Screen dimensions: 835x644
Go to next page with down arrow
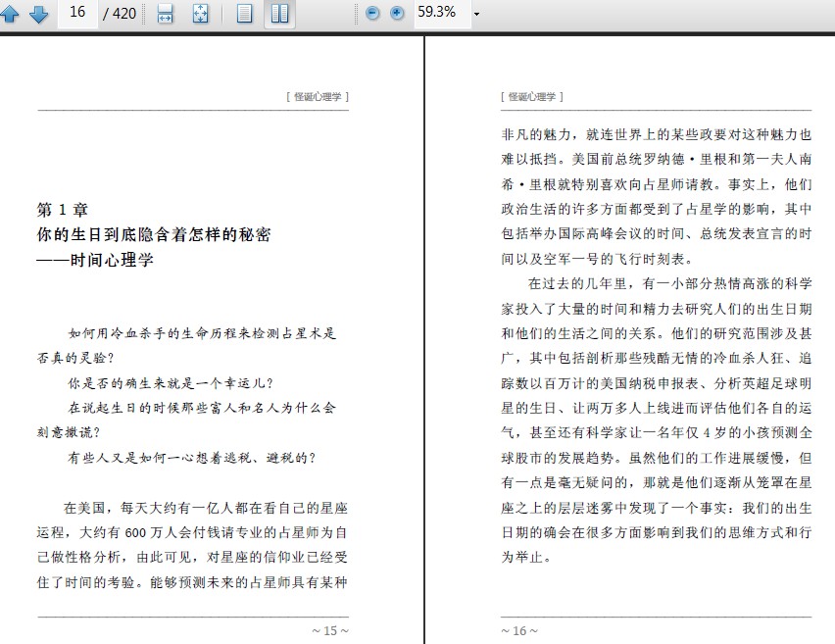(x=38, y=14)
